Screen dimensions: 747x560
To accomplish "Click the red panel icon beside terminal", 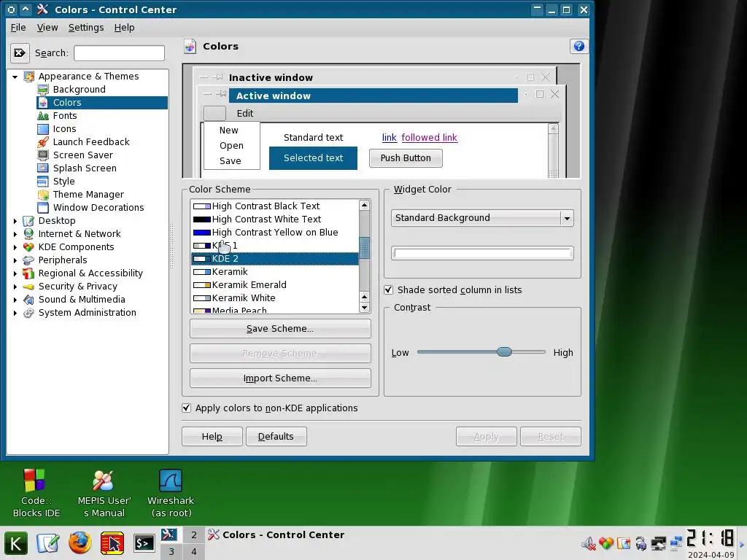I will coord(112,543).
